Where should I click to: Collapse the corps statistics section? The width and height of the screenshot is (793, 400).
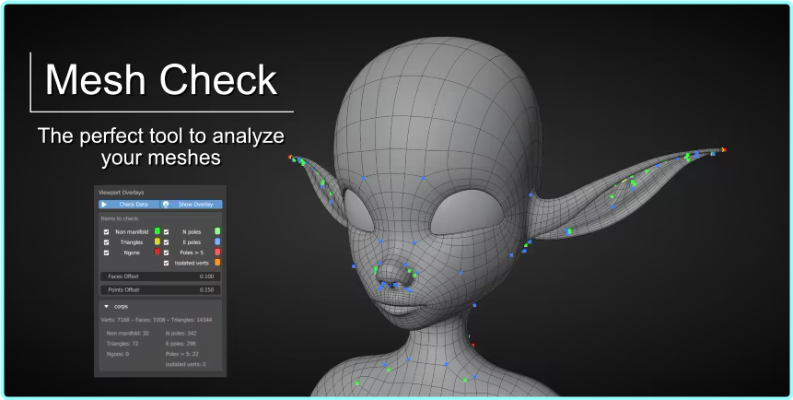[x=106, y=306]
